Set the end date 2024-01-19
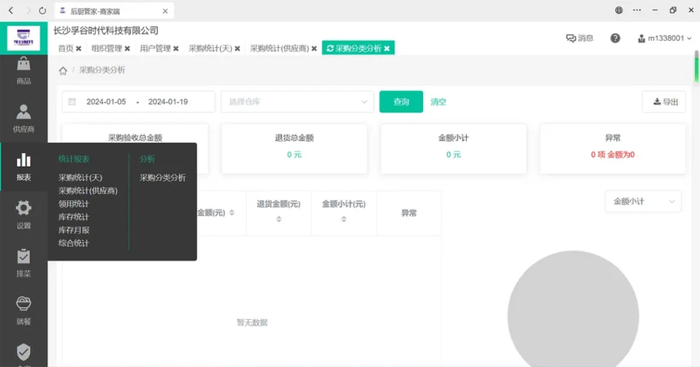The image size is (700, 367). (168, 102)
